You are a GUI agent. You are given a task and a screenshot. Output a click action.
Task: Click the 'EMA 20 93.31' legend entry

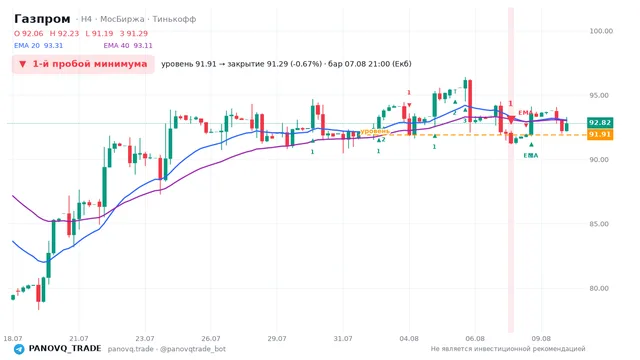click(x=38, y=45)
